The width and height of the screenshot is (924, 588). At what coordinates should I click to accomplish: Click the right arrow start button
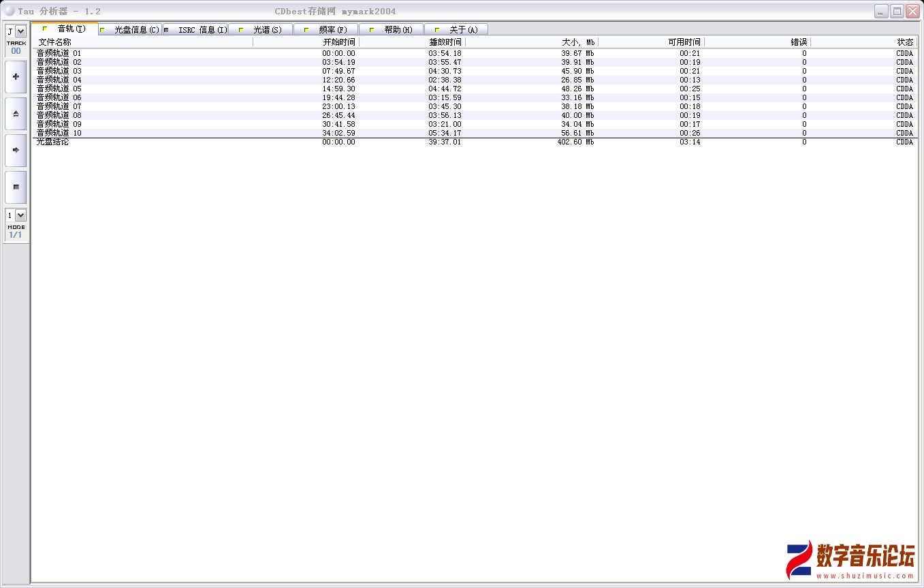click(x=16, y=151)
